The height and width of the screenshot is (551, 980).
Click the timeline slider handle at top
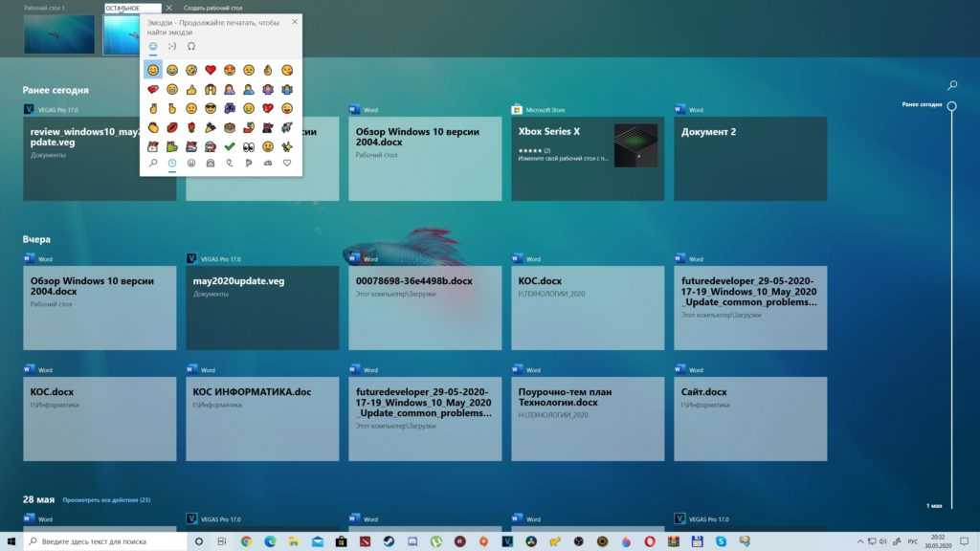click(x=952, y=105)
